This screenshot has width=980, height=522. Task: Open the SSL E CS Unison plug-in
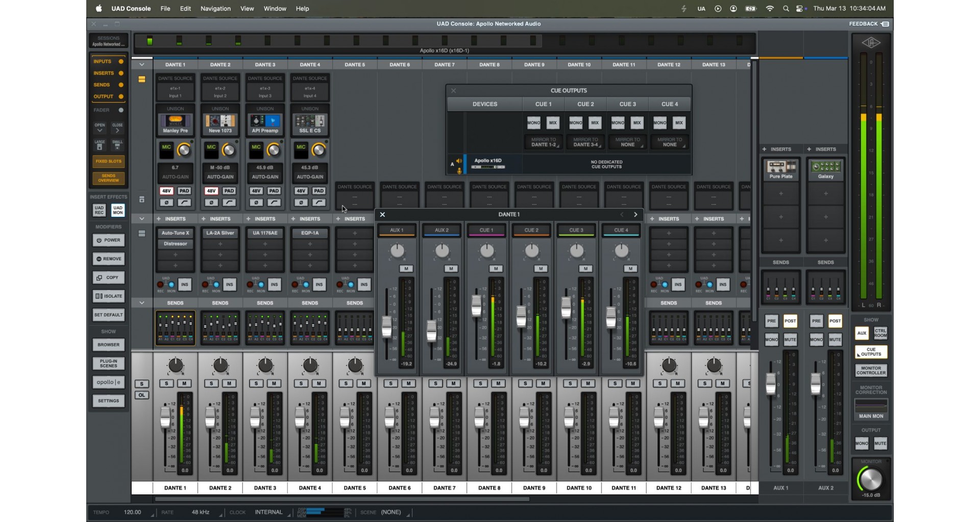(310, 124)
